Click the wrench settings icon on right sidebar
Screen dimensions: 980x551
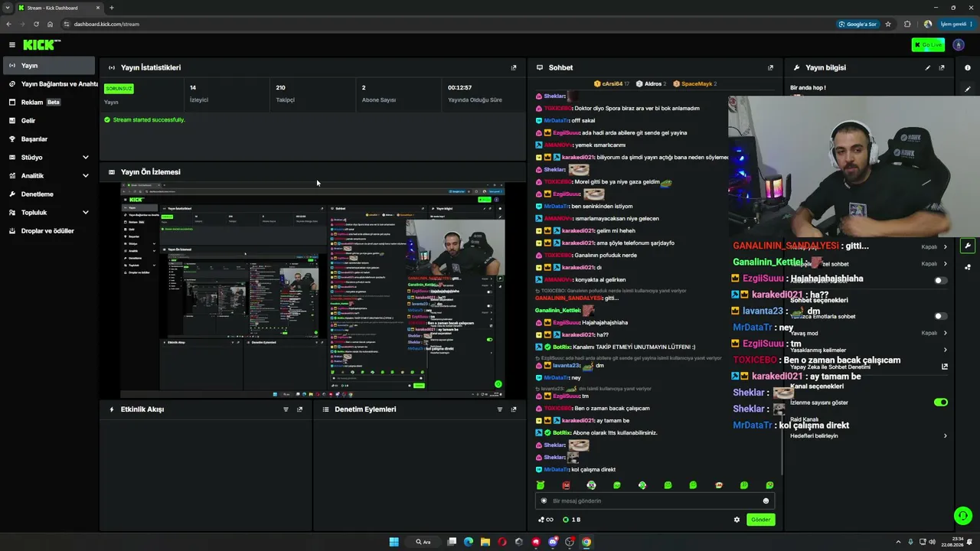968,246
